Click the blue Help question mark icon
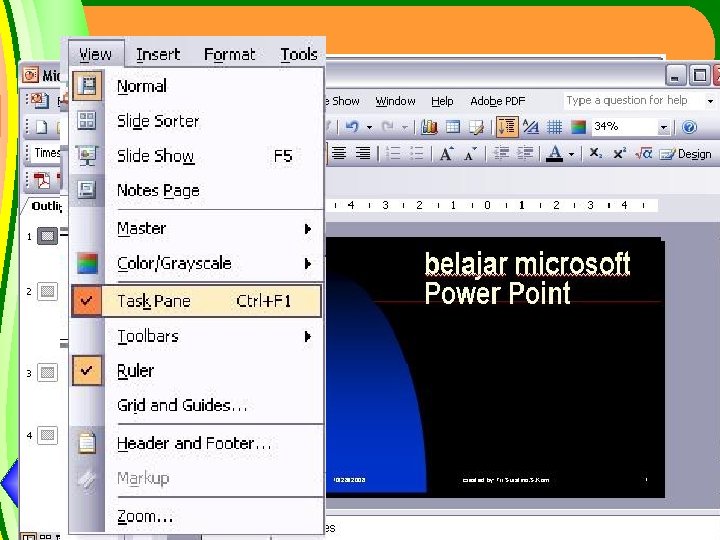 689,127
